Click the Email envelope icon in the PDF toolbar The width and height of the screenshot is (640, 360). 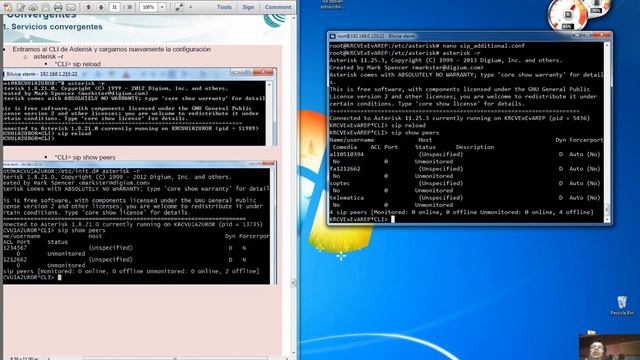click(x=71, y=7)
